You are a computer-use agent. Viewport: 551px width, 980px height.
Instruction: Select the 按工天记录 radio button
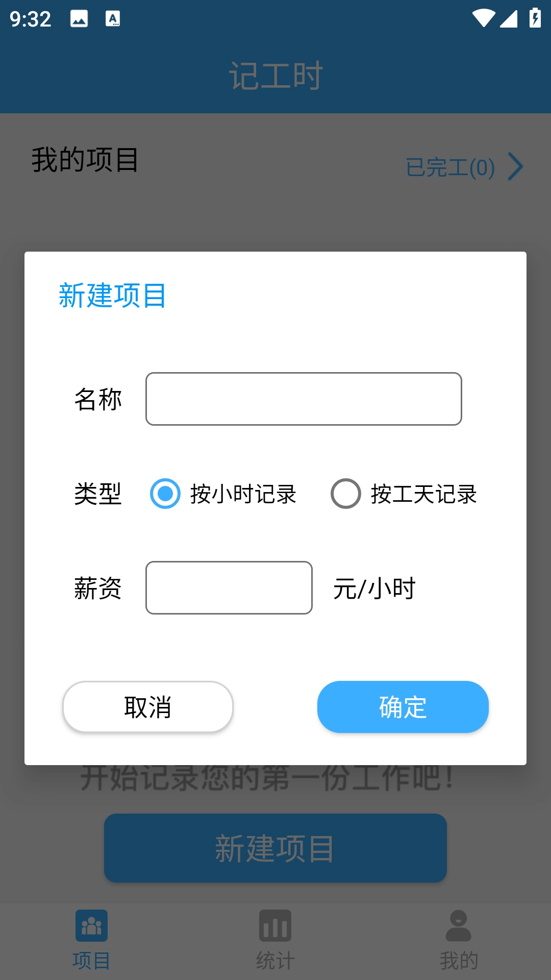tap(346, 494)
